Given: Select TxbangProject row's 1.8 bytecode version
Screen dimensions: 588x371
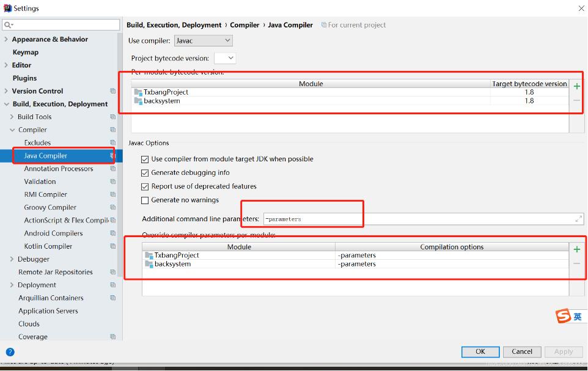Looking at the screenshot, I should click(x=529, y=92).
